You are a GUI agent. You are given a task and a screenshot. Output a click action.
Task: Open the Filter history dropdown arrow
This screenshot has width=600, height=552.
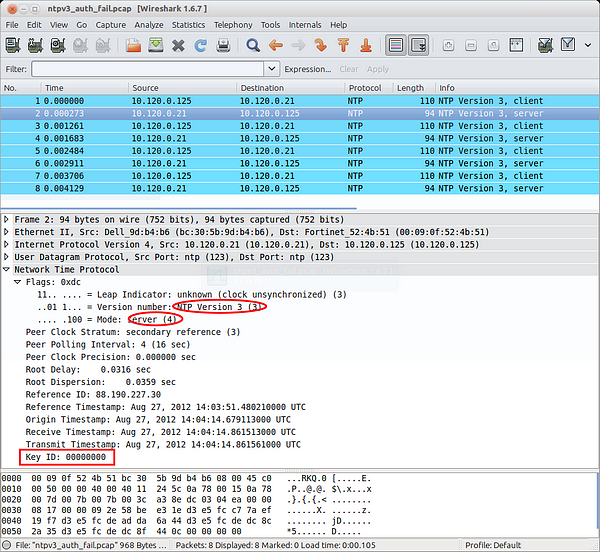pyautogui.click(x=273, y=69)
